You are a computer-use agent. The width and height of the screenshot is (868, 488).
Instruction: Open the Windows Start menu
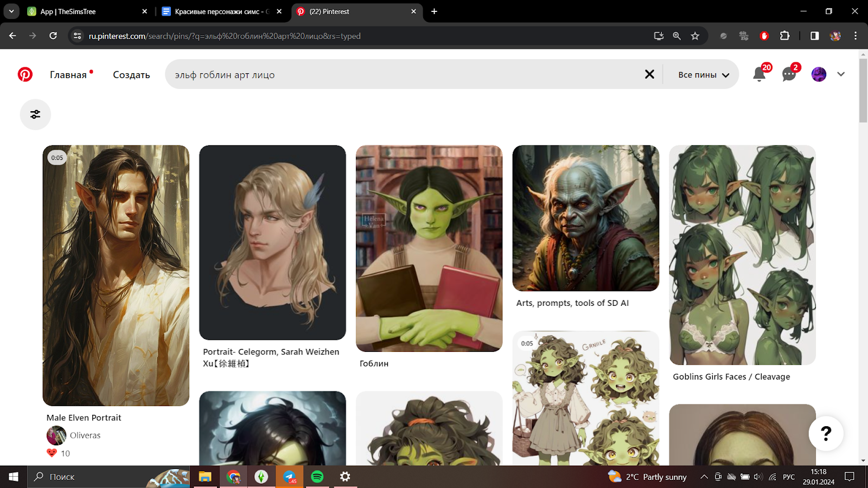tap(14, 477)
